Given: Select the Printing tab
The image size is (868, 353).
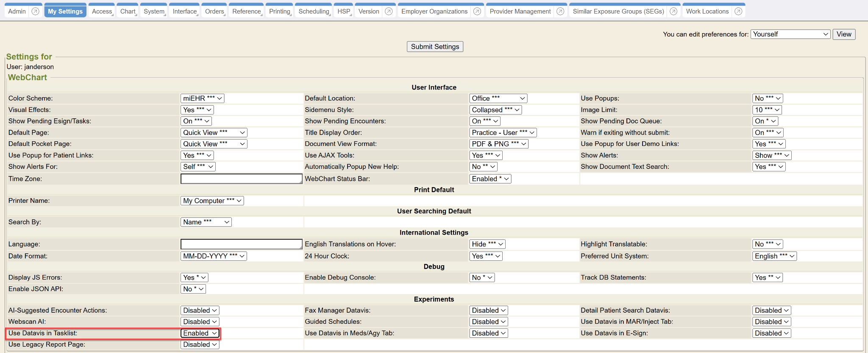Looking at the screenshot, I should pyautogui.click(x=280, y=11).
